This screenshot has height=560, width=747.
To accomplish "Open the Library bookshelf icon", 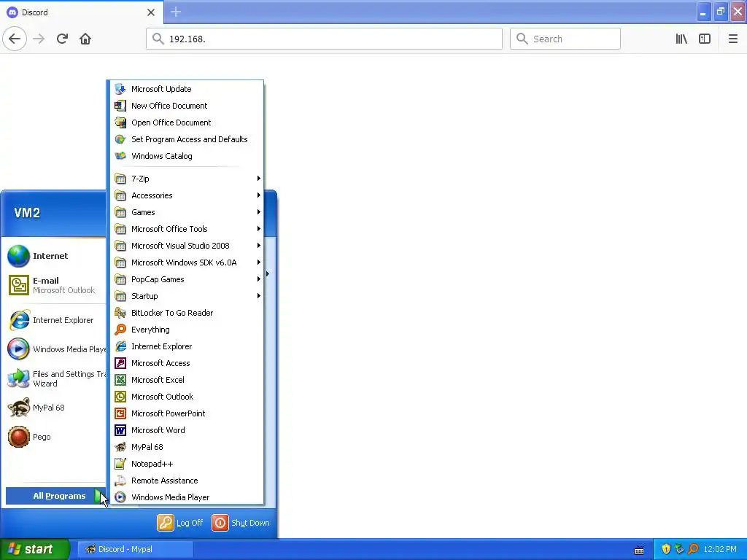I will [x=681, y=39].
